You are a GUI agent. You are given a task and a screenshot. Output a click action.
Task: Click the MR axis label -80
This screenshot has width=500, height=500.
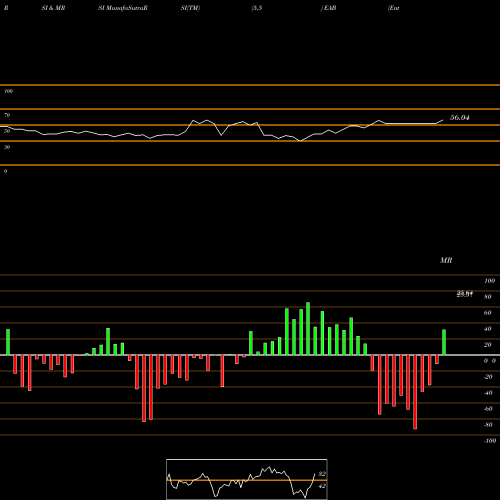[488, 425]
